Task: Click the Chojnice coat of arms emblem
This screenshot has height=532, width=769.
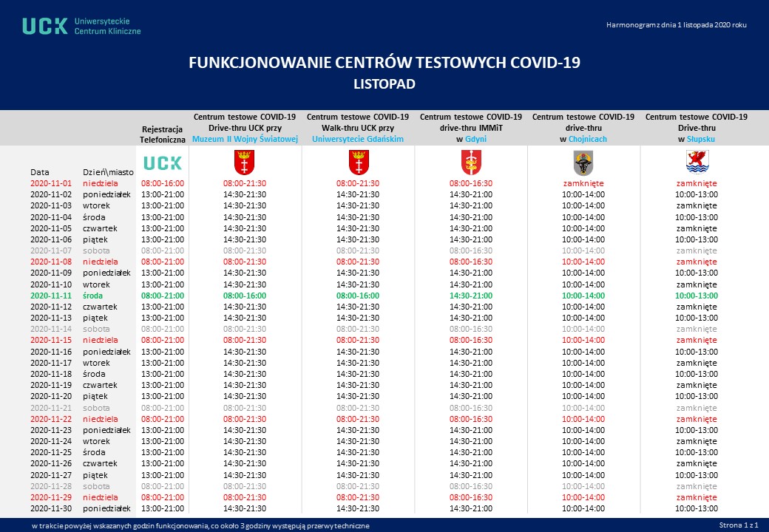Action: tap(583, 163)
